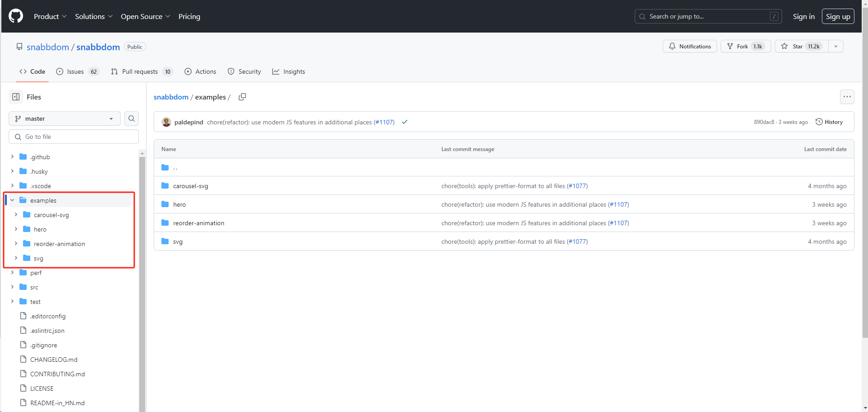Click paldepind's avatar image
Screen dimensions: 868x412
[x=166, y=122]
